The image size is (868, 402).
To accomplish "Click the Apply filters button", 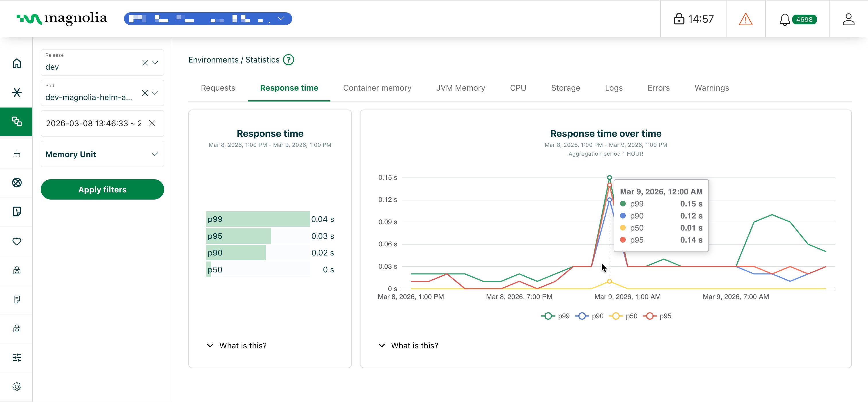I will pos(102,189).
